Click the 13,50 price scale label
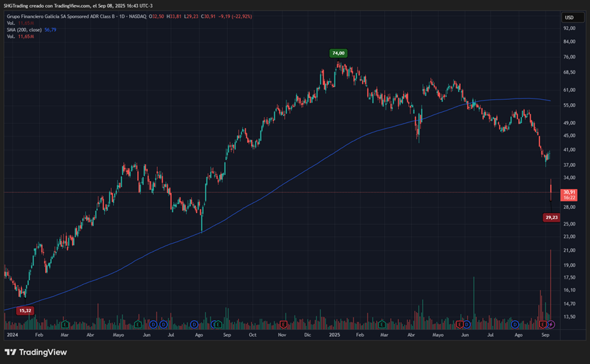The height and width of the screenshot is (364, 590). tap(569, 317)
